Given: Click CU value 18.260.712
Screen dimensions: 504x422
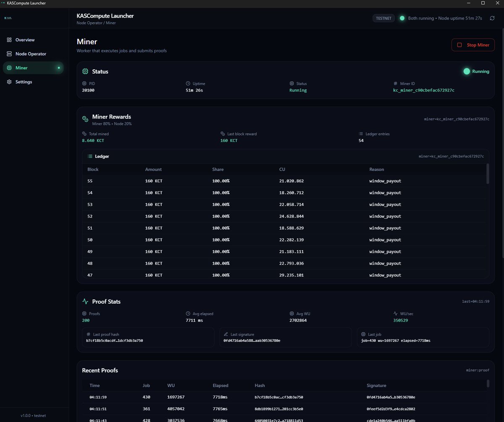Looking at the screenshot, I should [x=291, y=193].
